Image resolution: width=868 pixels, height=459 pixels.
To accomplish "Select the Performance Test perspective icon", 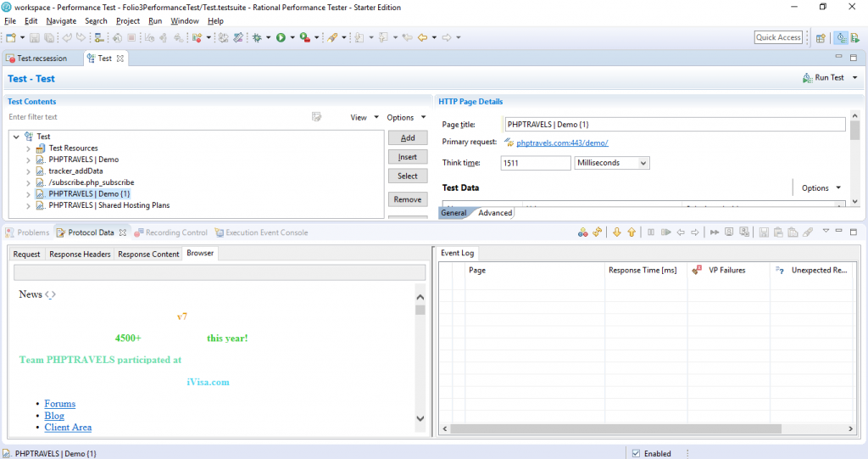I will click(x=842, y=37).
